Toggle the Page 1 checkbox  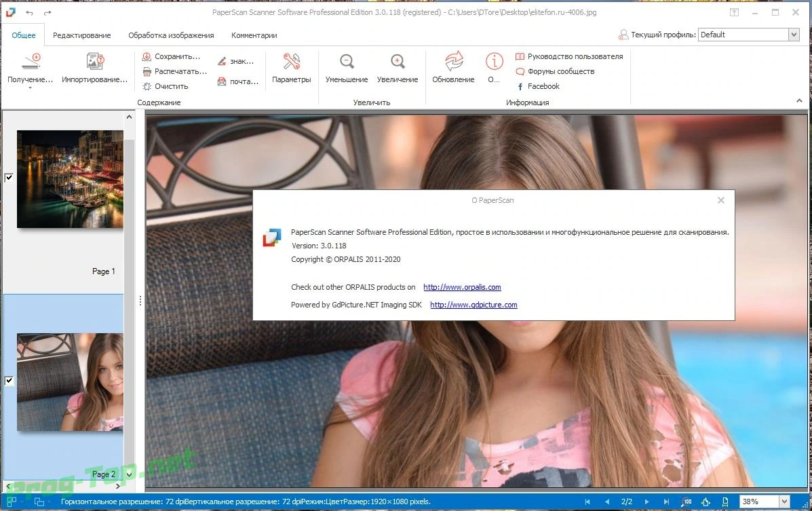click(x=9, y=178)
